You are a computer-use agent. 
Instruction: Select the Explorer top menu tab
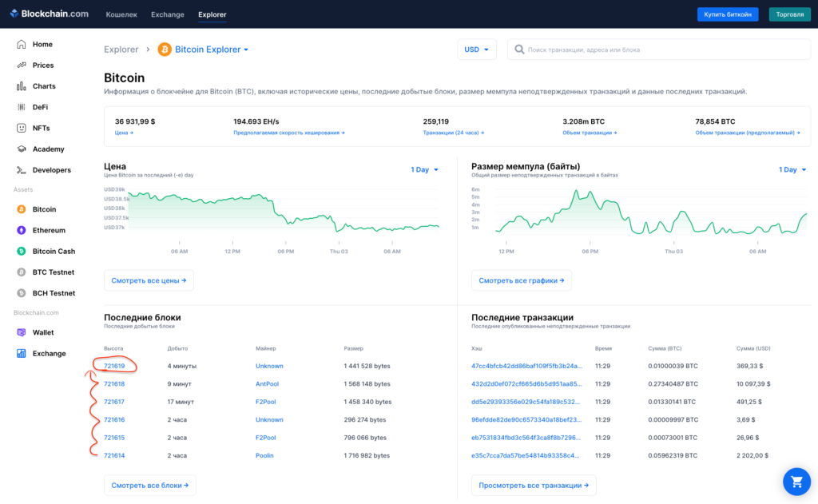click(x=212, y=14)
